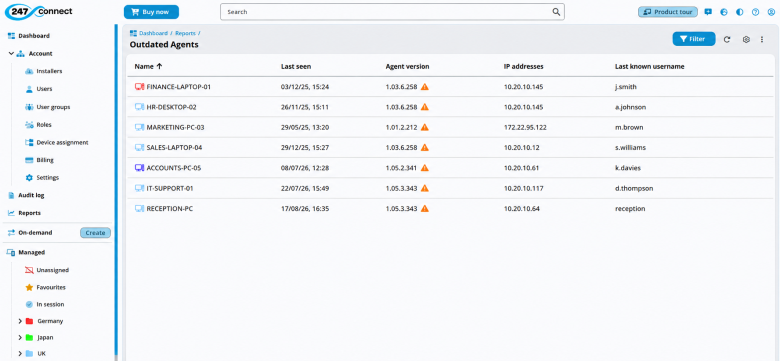Open Billing in the sidebar
This screenshot has height=361, width=780.
[x=39, y=160]
